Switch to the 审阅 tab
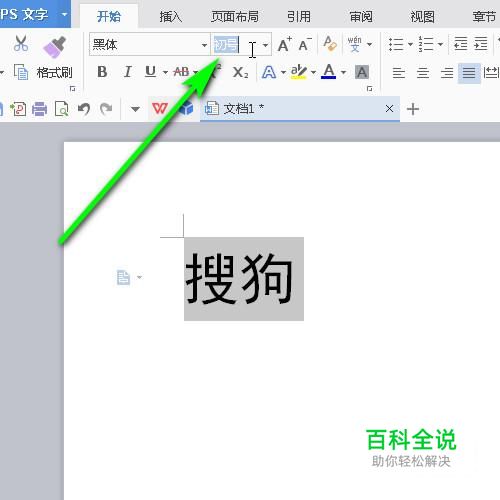500x500 pixels. 361,16
